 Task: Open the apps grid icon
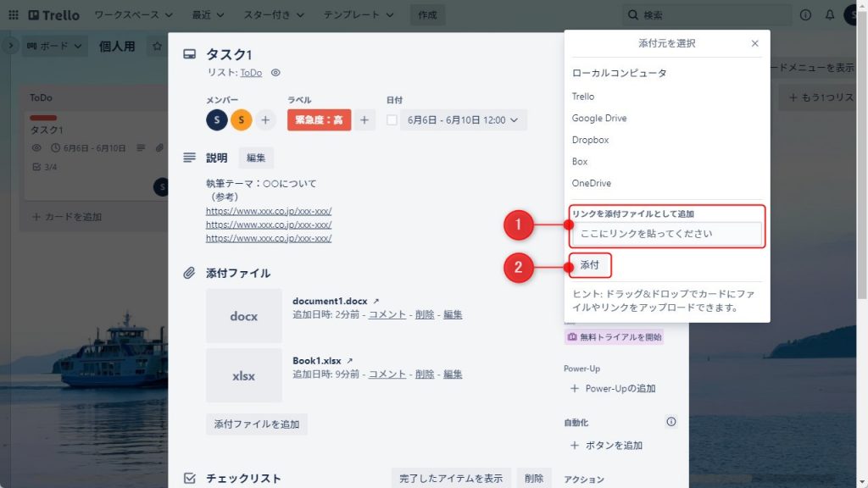(14, 15)
